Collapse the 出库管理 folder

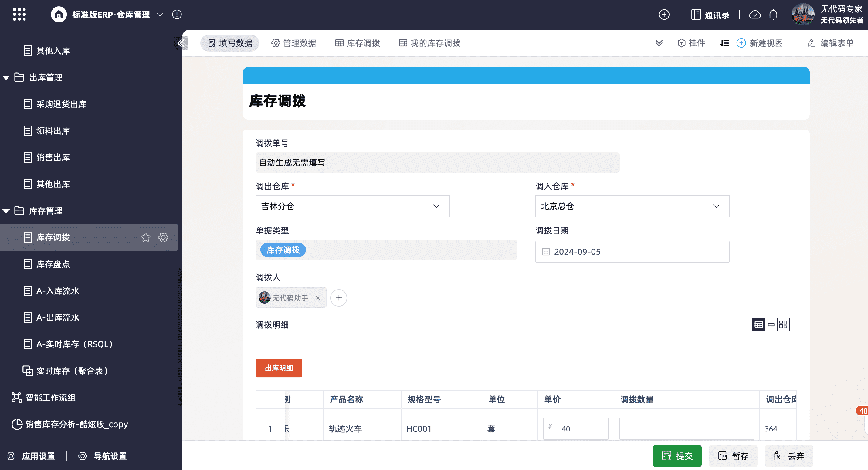(6, 77)
